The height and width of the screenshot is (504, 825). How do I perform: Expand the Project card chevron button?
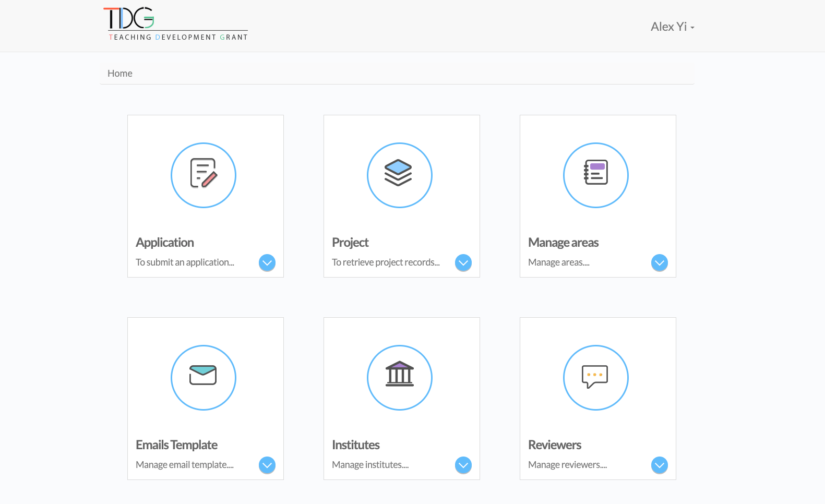463,262
